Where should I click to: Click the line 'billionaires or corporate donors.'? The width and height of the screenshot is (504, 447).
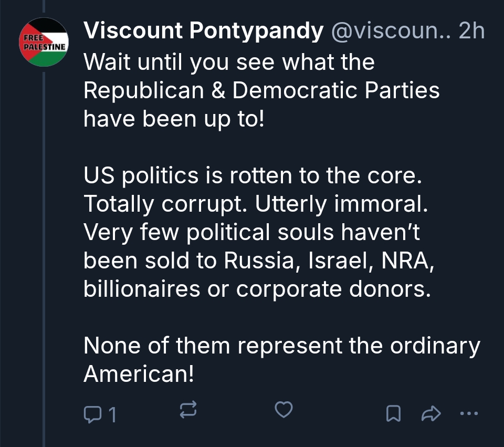[x=257, y=289]
